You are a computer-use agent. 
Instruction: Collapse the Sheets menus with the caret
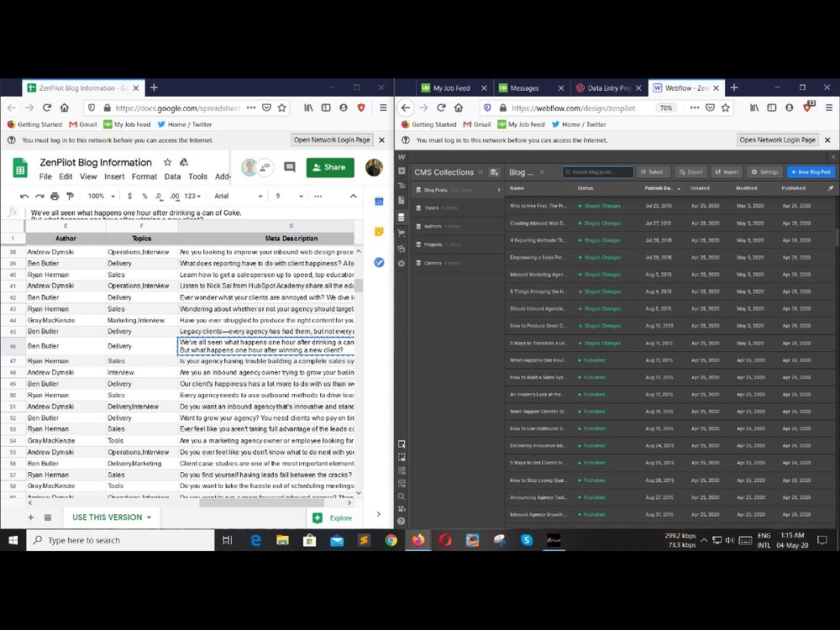pyautogui.click(x=353, y=196)
